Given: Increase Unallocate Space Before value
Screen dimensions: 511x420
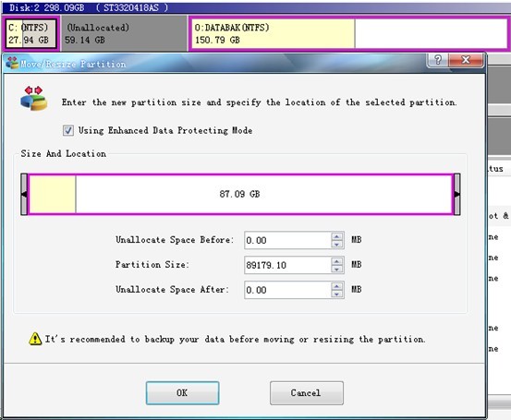Looking at the screenshot, I should click(336, 236).
